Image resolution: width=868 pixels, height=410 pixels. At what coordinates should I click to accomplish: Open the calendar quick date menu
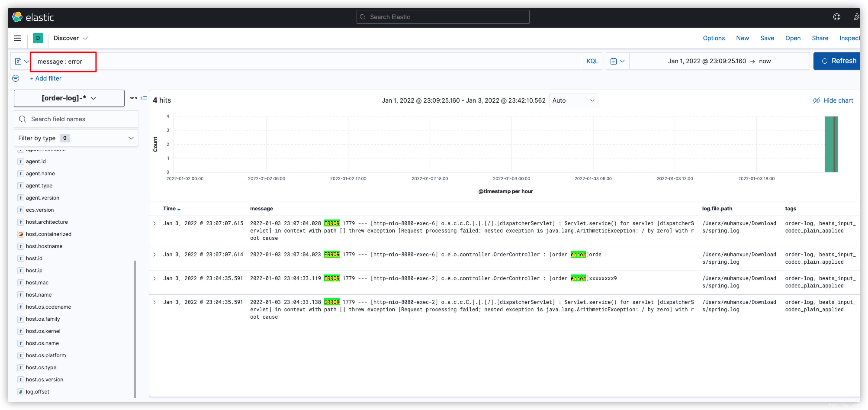(617, 61)
